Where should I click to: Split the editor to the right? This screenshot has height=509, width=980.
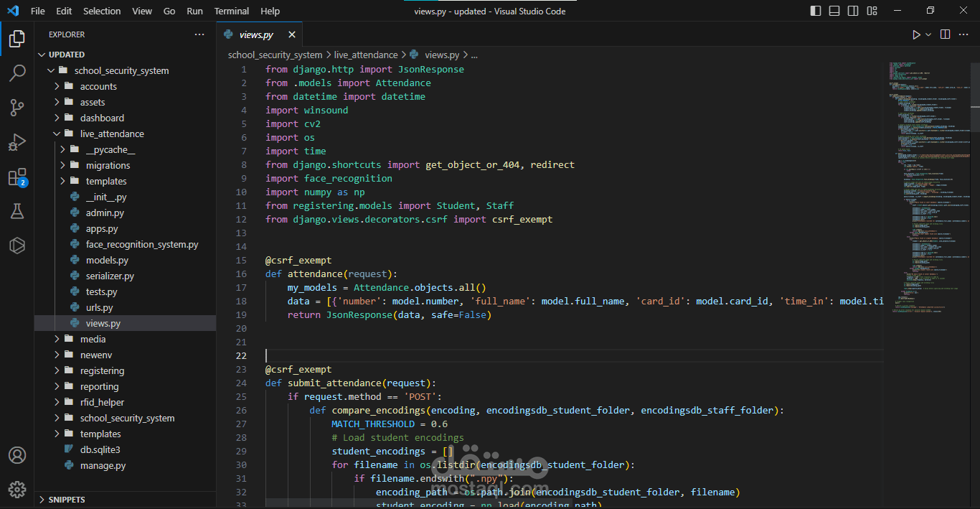(x=946, y=34)
